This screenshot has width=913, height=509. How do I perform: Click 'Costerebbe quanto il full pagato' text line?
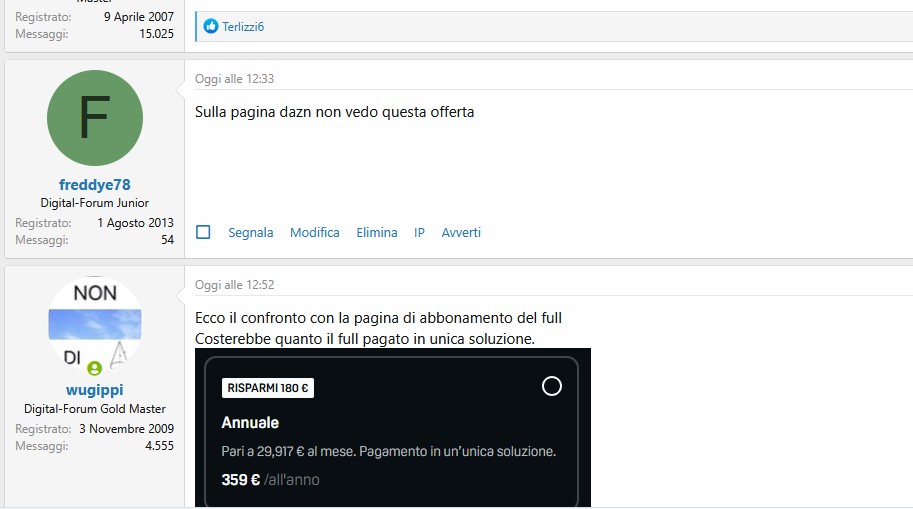click(x=365, y=339)
